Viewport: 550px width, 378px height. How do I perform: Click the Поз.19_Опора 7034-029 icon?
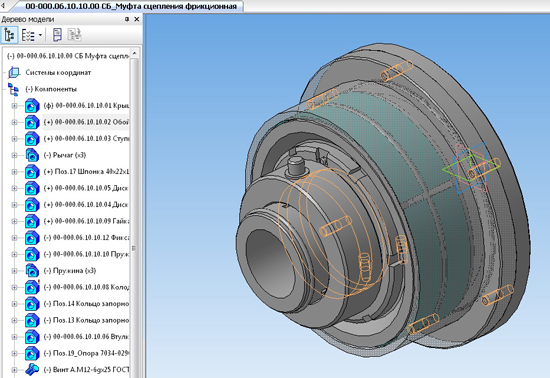pos(32,353)
